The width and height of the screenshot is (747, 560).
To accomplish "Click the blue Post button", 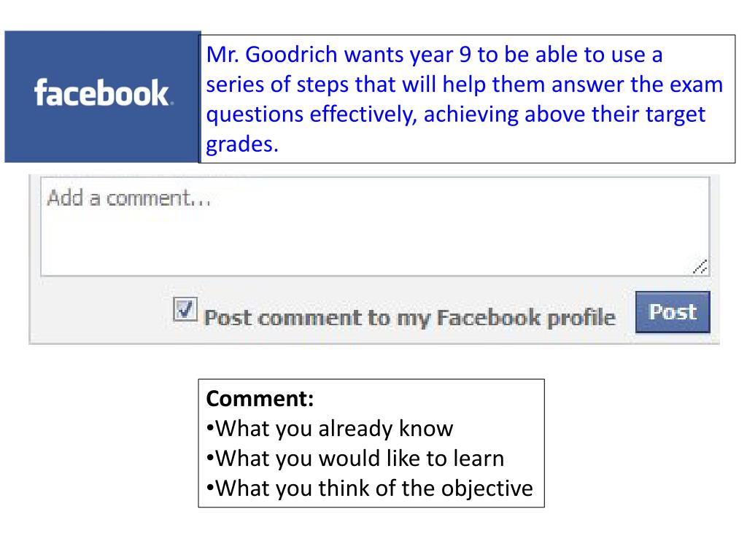I will click(673, 312).
